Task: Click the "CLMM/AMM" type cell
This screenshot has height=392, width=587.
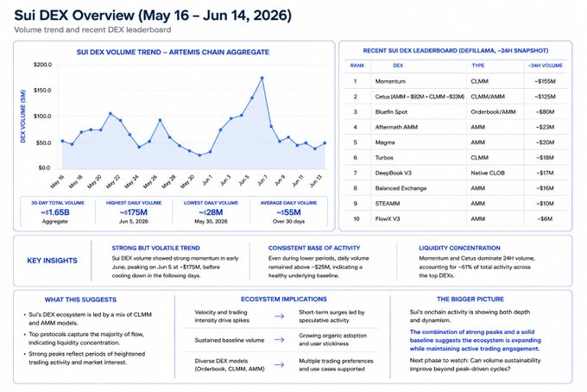Action: click(488, 97)
